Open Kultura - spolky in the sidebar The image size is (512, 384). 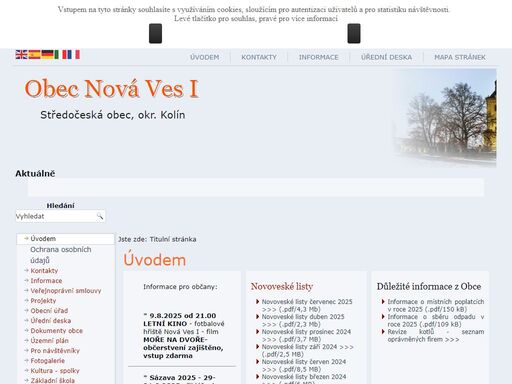point(55,371)
